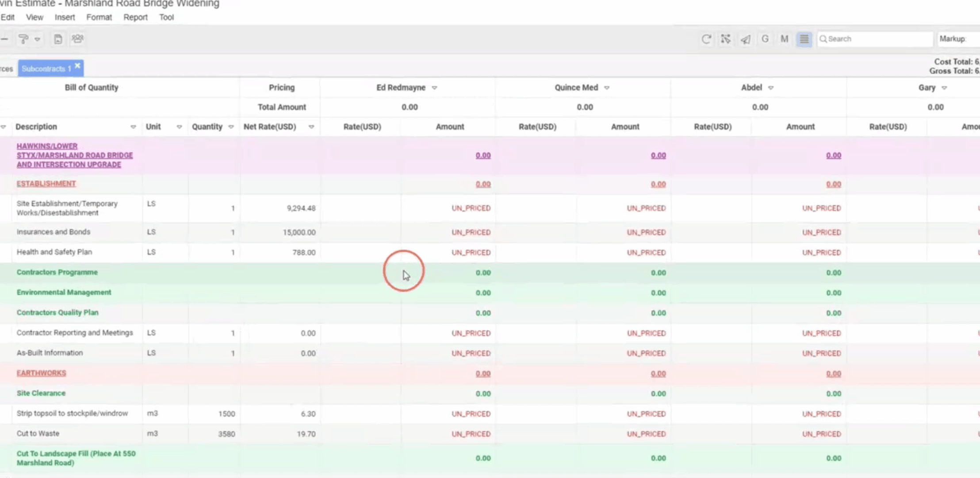Click the G toolbar button
Viewport: 980px width, 478px height.
765,39
